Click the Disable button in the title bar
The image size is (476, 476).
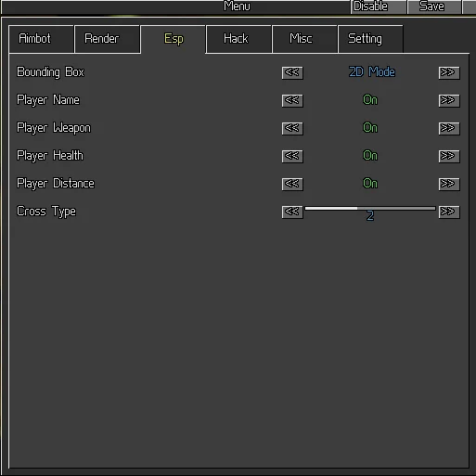[x=379, y=6]
